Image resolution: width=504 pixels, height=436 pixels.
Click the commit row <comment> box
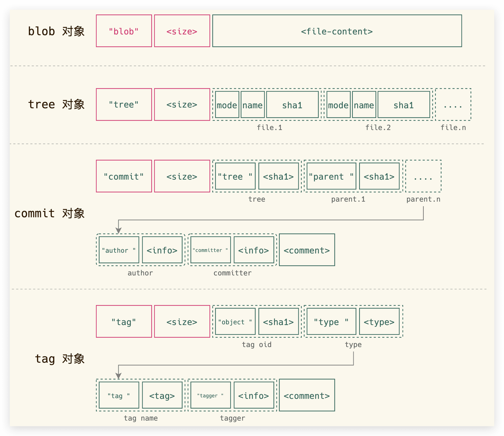307,250
